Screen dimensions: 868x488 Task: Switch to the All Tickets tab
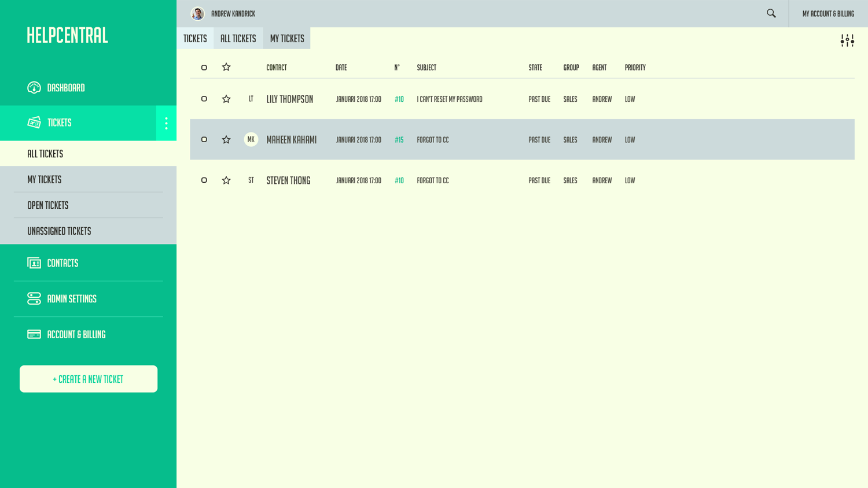pos(238,38)
